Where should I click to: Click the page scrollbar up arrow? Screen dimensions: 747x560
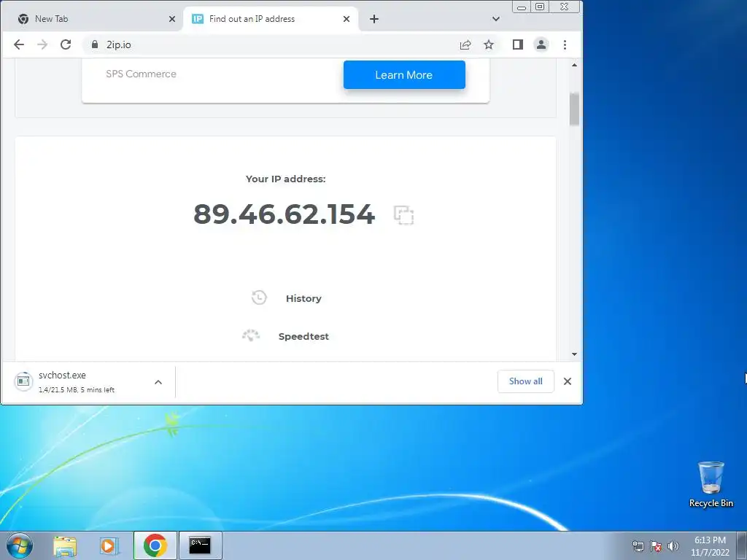pos(574,65)
